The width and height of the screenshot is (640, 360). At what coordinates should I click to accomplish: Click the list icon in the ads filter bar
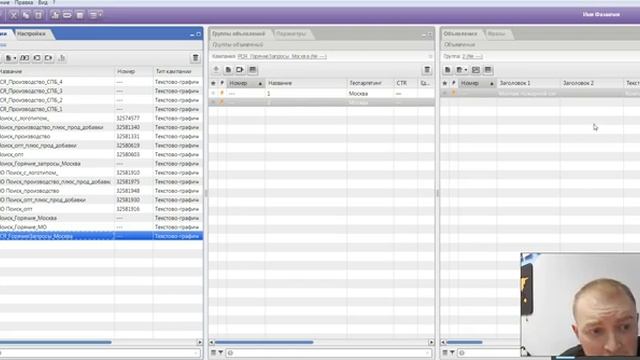(445, 353)
